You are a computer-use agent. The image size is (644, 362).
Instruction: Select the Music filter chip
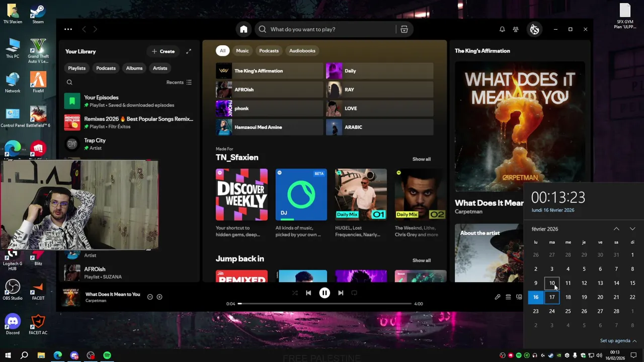tap(243, 50)
